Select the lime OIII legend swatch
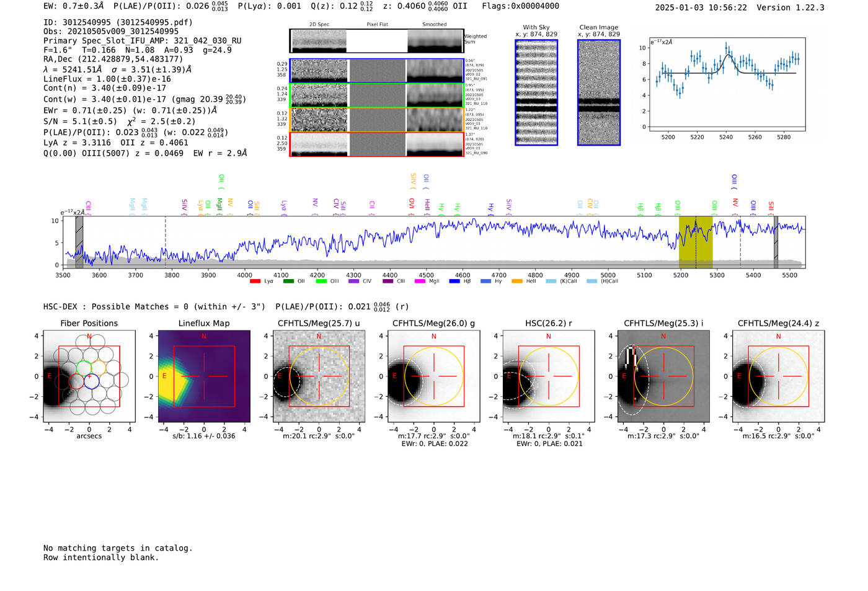Viewport: 868px width, 591px height. pos(321,282)
